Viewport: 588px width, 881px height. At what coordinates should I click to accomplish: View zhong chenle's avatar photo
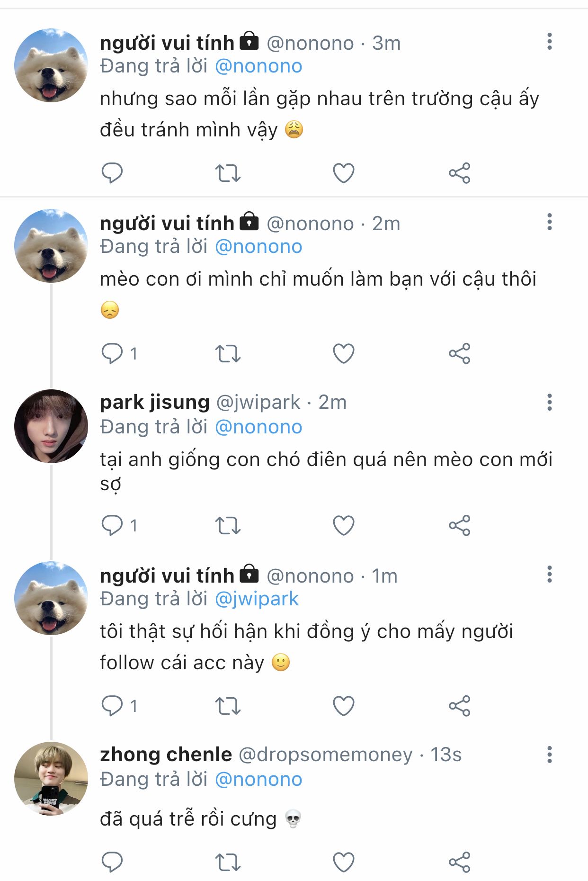51,779
